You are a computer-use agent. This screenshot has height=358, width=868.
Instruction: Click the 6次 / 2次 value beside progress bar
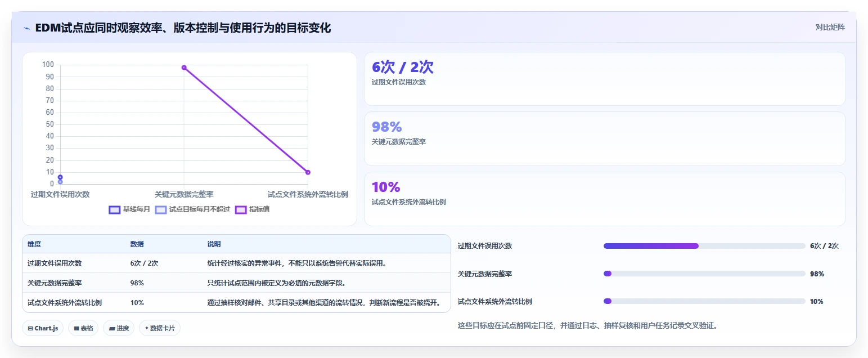(824, 246)
